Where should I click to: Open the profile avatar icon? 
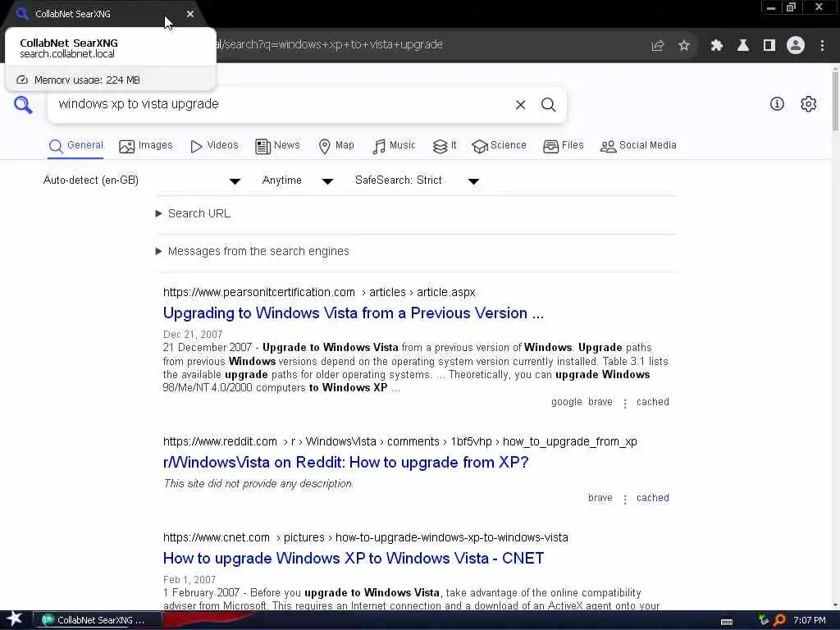[796, 46]
